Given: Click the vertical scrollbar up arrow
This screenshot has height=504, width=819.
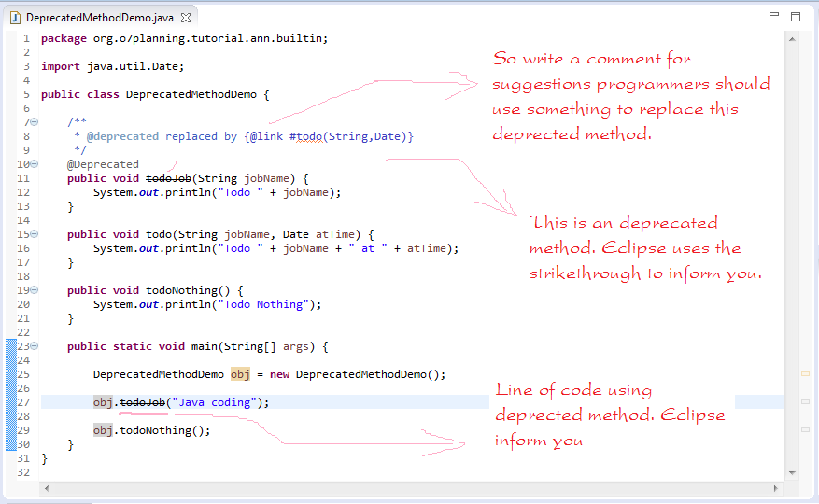Looking at the screenshot, I should click(x=792, y=39).
